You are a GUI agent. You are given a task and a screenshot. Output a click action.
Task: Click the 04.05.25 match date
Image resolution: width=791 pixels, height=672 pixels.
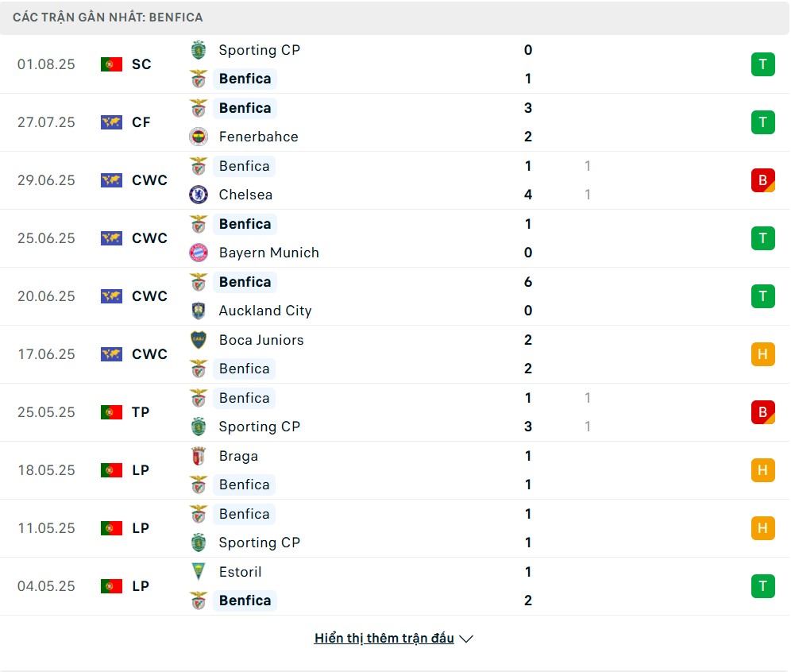(46, 586)
